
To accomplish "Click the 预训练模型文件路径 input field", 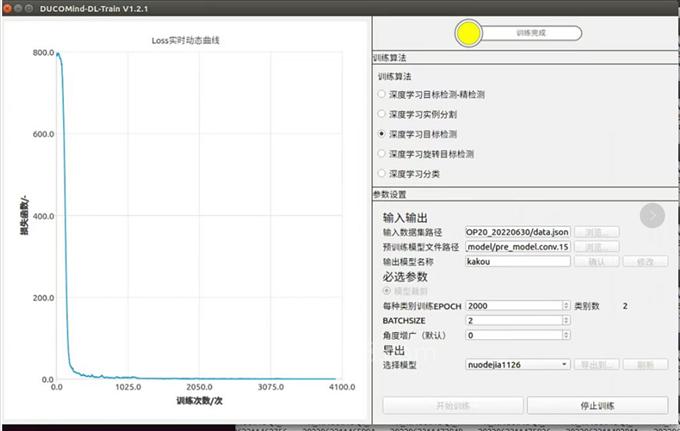I will 518,246.
